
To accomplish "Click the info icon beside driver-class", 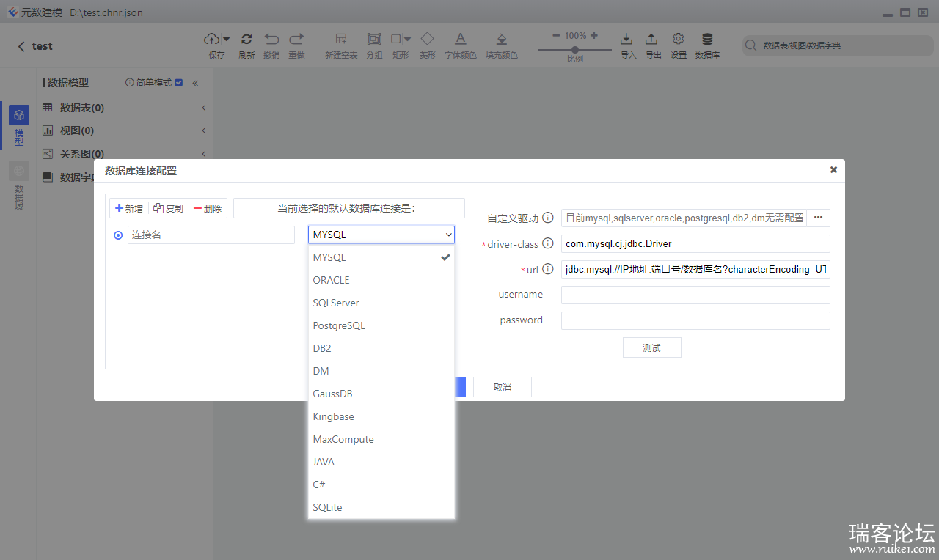I will click(547, 243).
